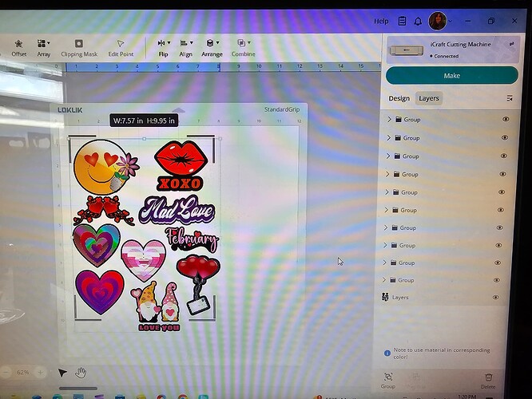Minimize the LOKLIK window
532x399 pixels.
pyautogui.click(x=468, y=21)
